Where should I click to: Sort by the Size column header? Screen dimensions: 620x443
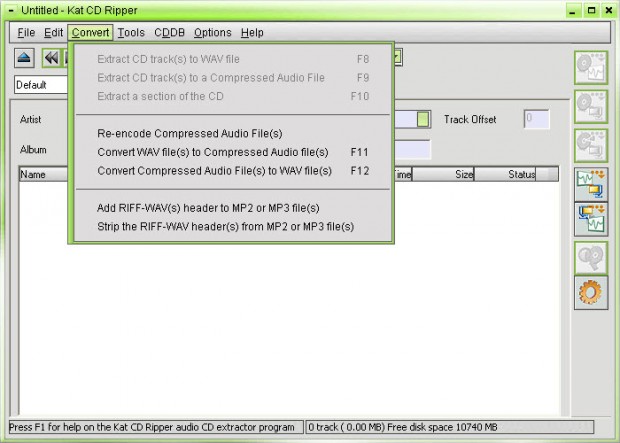click(443, 174)
